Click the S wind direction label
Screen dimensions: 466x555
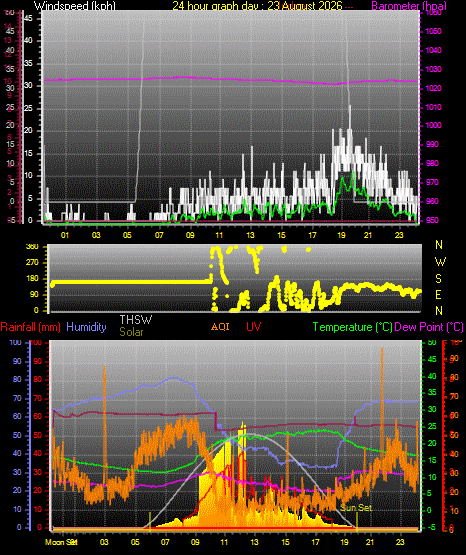pyautogui.click(x=438, y=279)
